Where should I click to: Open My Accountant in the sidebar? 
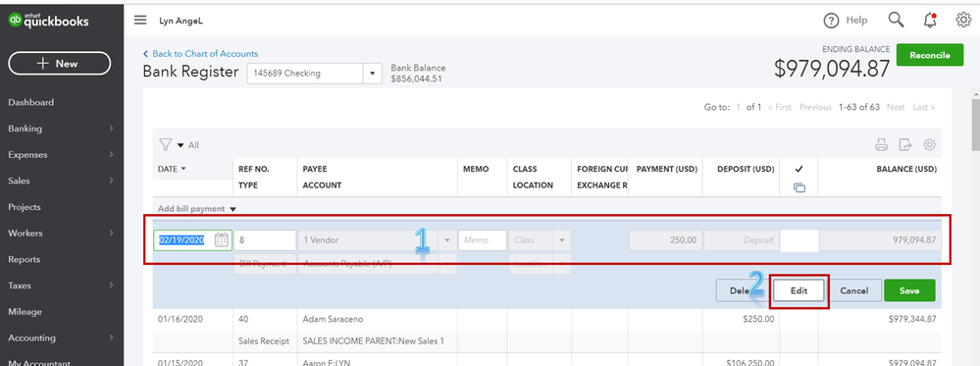pyautogui.click(x=39, y=363)
